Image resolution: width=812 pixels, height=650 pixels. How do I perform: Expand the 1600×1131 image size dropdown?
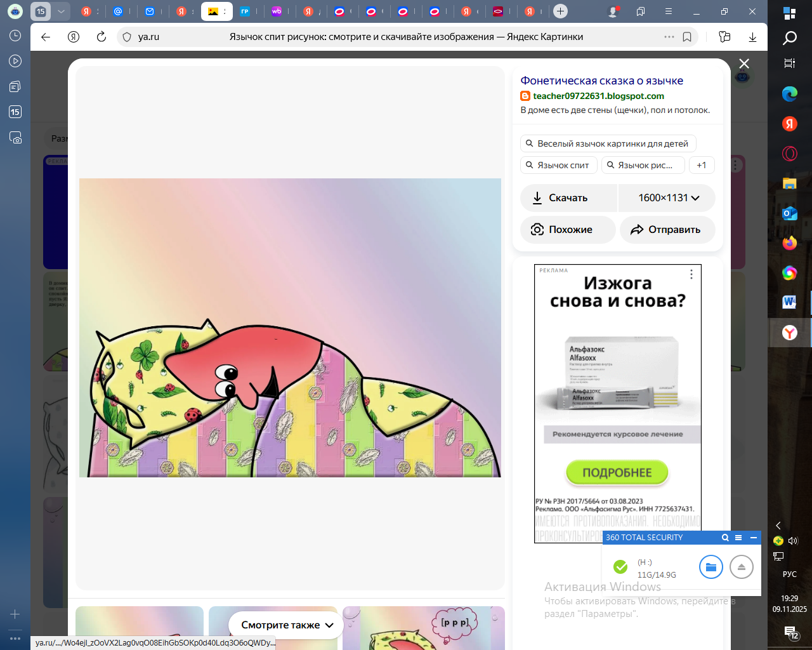(x=667, y=198)
